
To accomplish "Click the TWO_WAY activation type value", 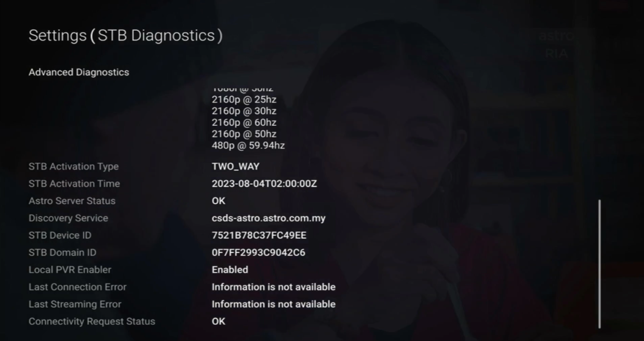I will 235,166.
